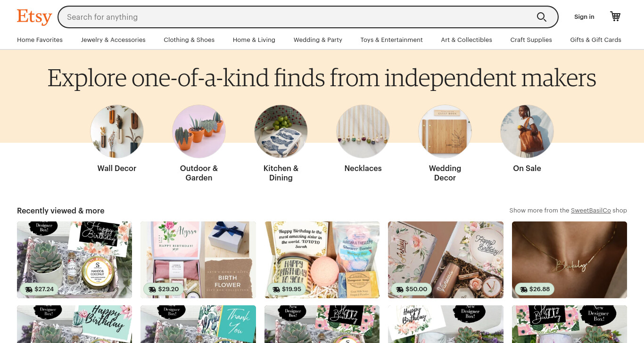The height and width of the screenshot is (343, 644).
Task: Click the Sign in button
Action: (584, 17)
